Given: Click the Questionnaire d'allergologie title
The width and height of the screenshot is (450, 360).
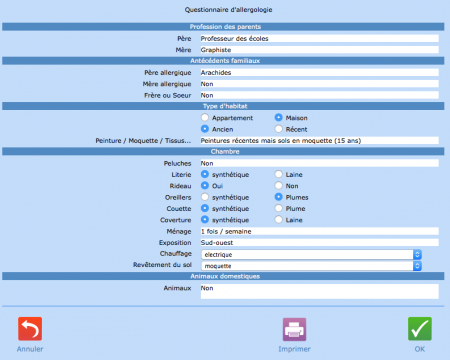Looking at the screenshot, I should click(x=228, y=10).
